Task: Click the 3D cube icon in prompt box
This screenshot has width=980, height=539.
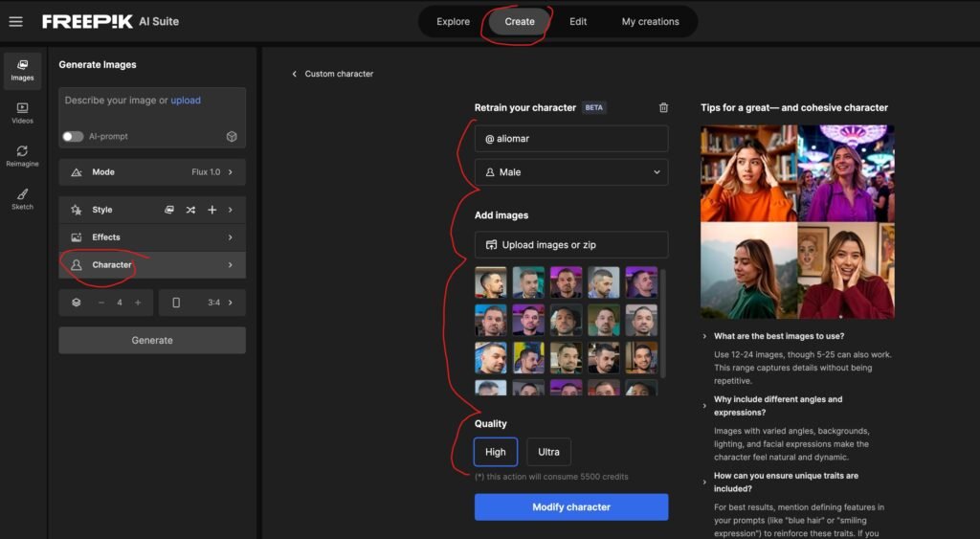Action: tap(232, 136)
